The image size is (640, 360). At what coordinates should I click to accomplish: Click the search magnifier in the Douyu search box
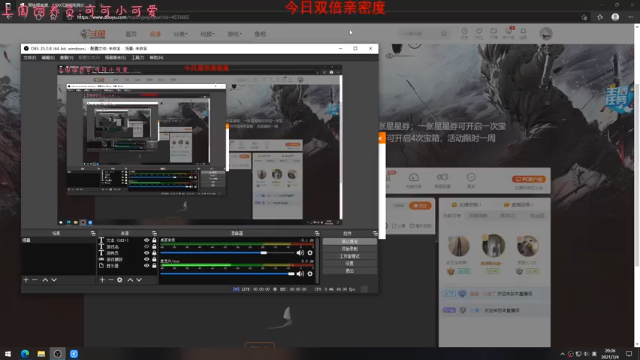coord(444,34)
